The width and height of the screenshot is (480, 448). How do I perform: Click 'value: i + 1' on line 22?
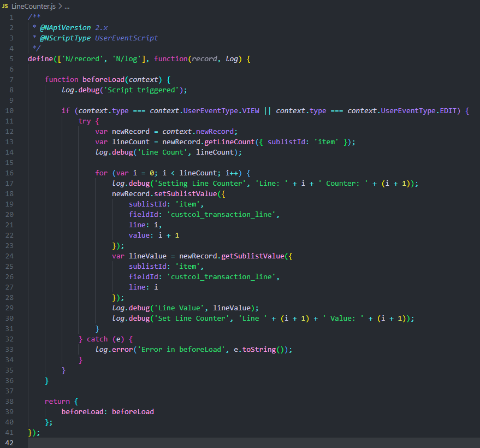click(x=154, y=235)
